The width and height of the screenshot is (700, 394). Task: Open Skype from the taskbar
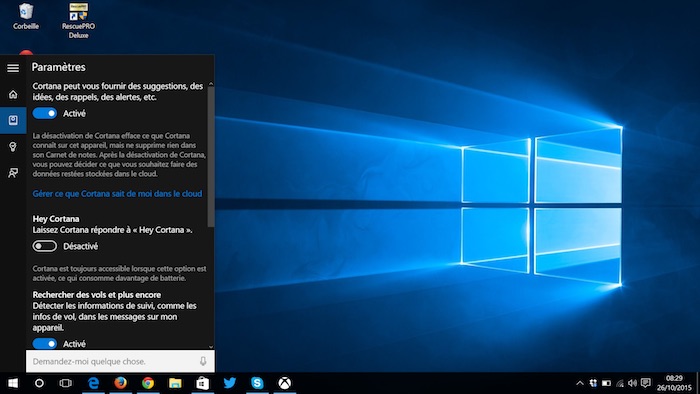coord(257,383)
